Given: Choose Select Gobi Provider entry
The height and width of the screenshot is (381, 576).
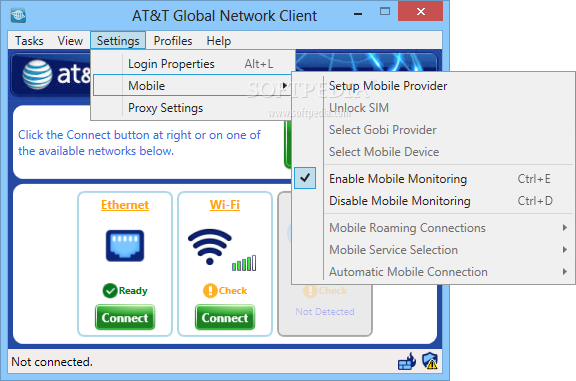Looking at the screenshot, I should (433, 130).
